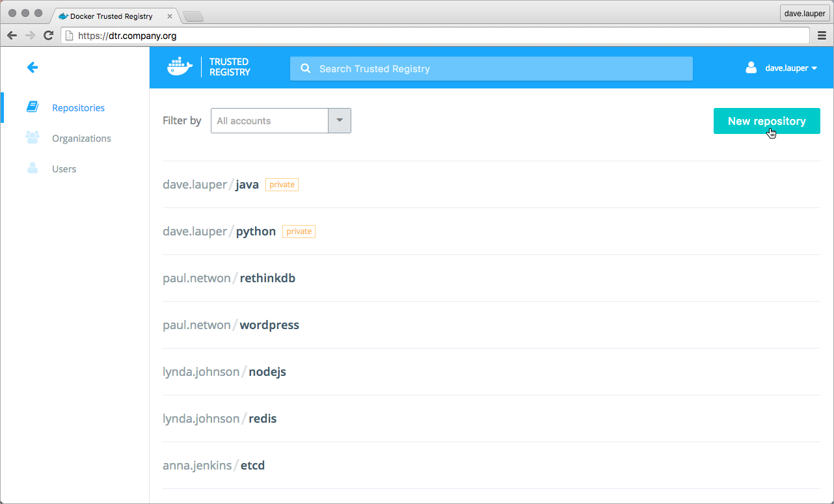Viewport: 834px width, 504px height.
Task: Click the Users person icon
Action: point(33,168)
